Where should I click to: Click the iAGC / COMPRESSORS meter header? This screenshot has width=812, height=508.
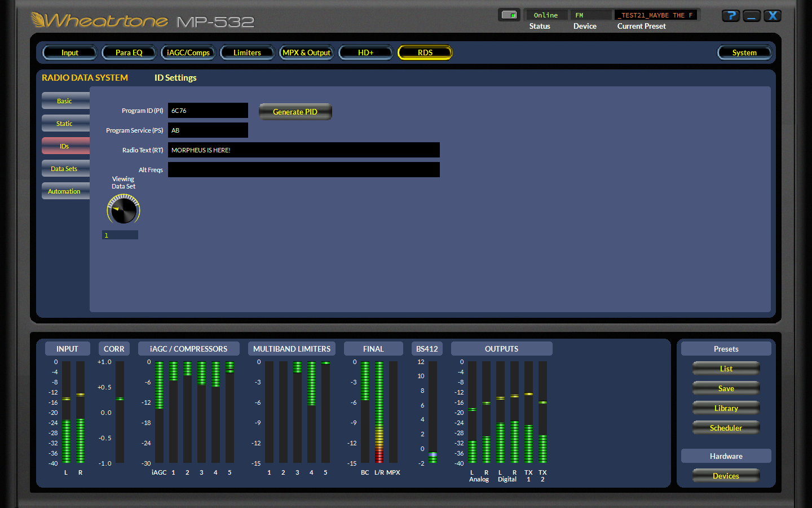[189, 349]
